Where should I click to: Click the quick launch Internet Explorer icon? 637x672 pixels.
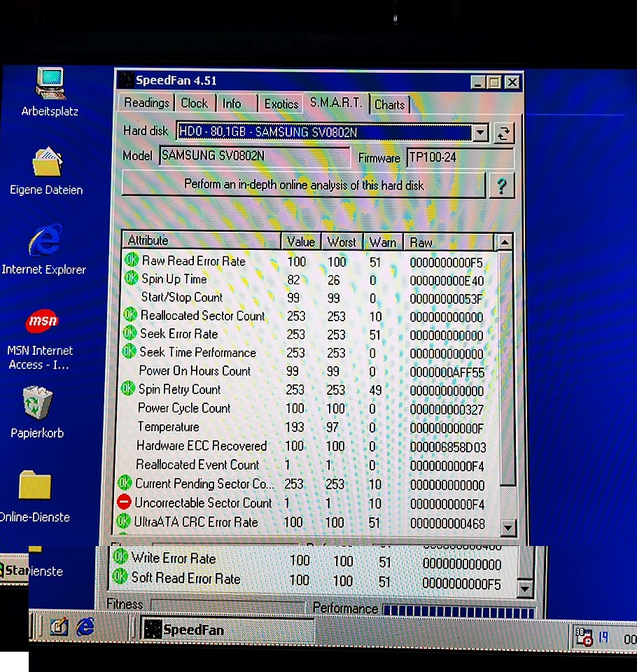click(85, 627)
